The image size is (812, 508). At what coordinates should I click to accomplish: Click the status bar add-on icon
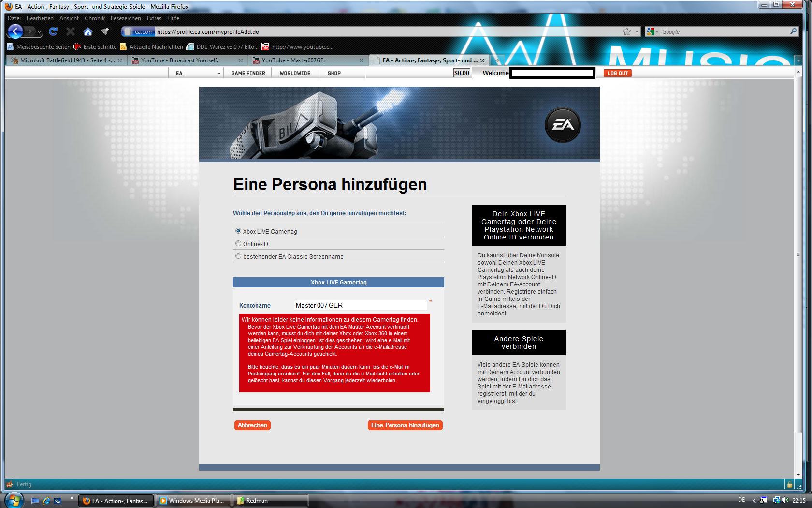(9, 484)
